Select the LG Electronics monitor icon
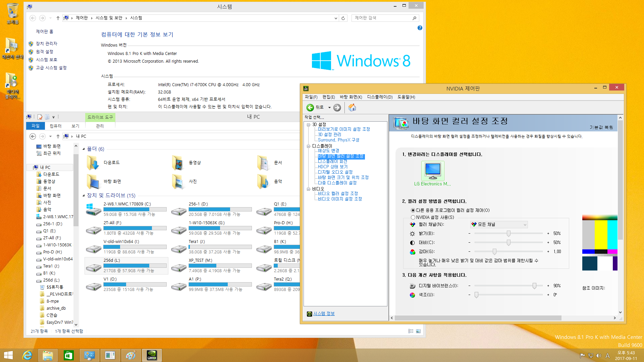This screenshot has height=362, width=644. pyautogui.click(x=433, y=171)
